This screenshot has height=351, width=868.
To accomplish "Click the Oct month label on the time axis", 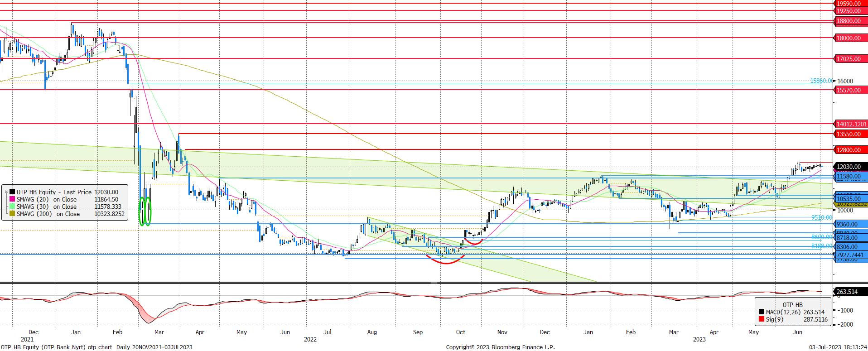I will coord(461,332).
